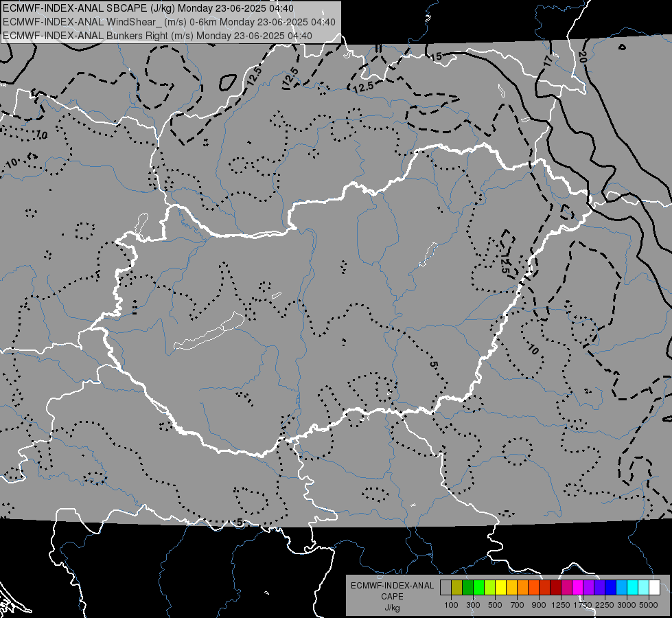Click the 2250 tick value in the legend

click(604, 605)
